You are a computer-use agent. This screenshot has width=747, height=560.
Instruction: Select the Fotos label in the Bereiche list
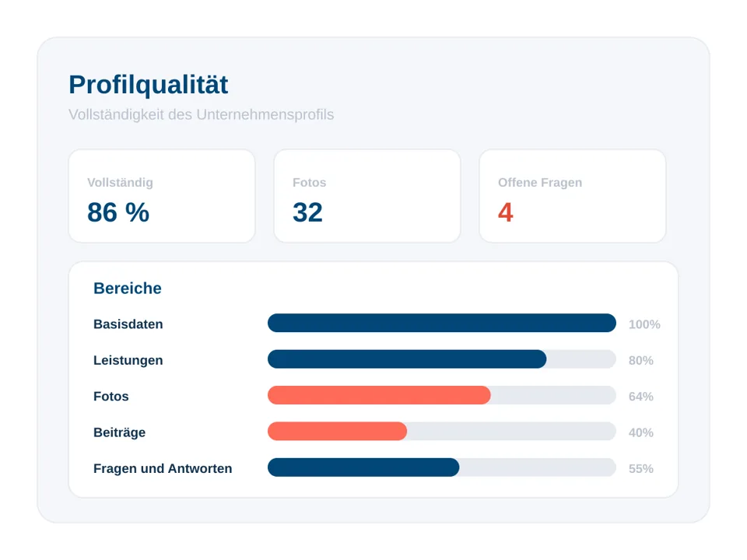point(111,396)
